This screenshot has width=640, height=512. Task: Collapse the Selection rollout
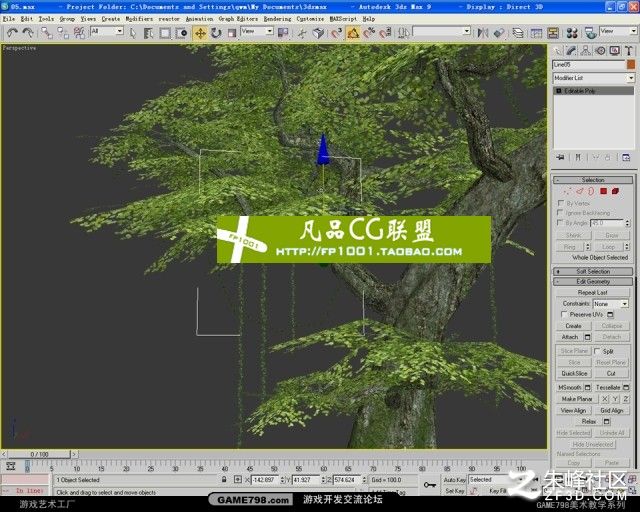tap(593, 180)
